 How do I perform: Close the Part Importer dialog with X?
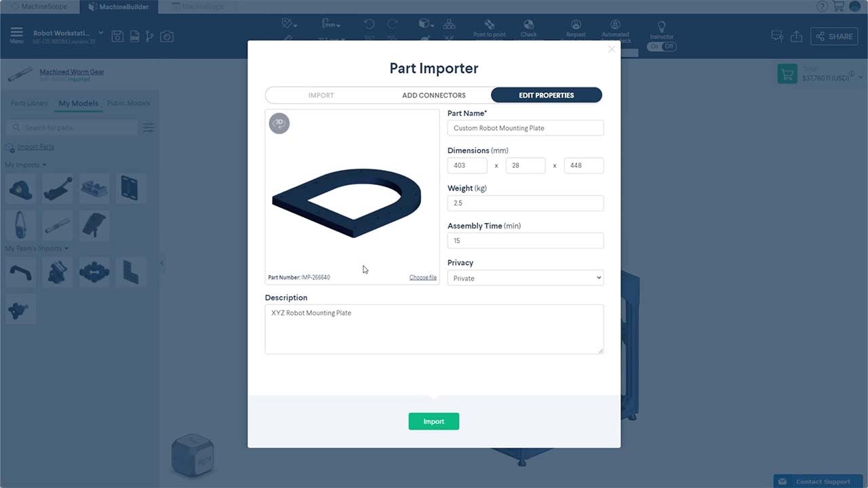pos(611,49)
